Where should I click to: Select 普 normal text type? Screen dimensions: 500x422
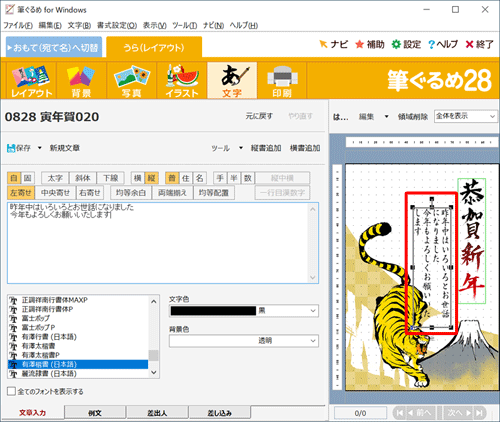(172, 178)
